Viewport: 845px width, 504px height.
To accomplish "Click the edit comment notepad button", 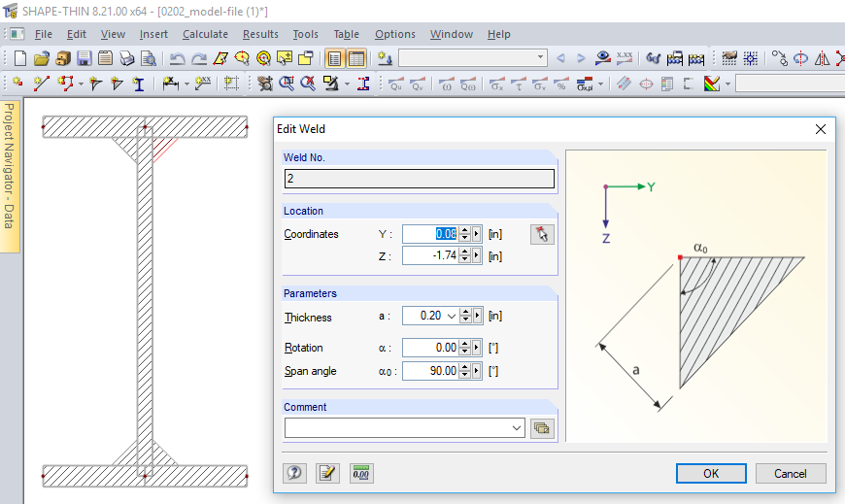I will 327,473.
